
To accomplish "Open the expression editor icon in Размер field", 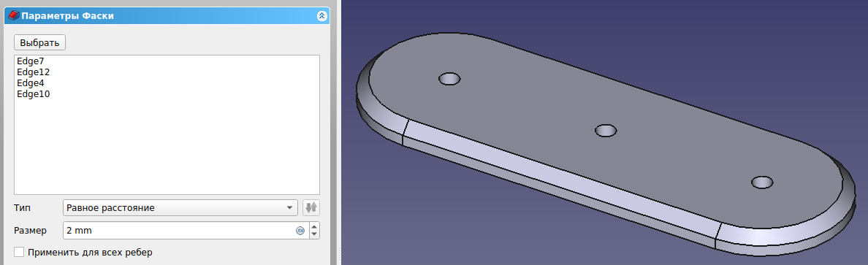I will 300,231.
